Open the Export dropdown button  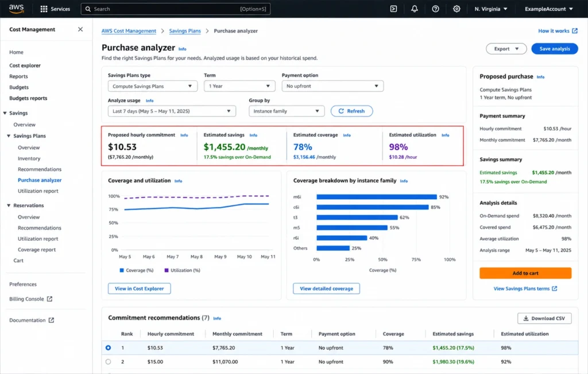pyautogui.click(x=506, y=49)
